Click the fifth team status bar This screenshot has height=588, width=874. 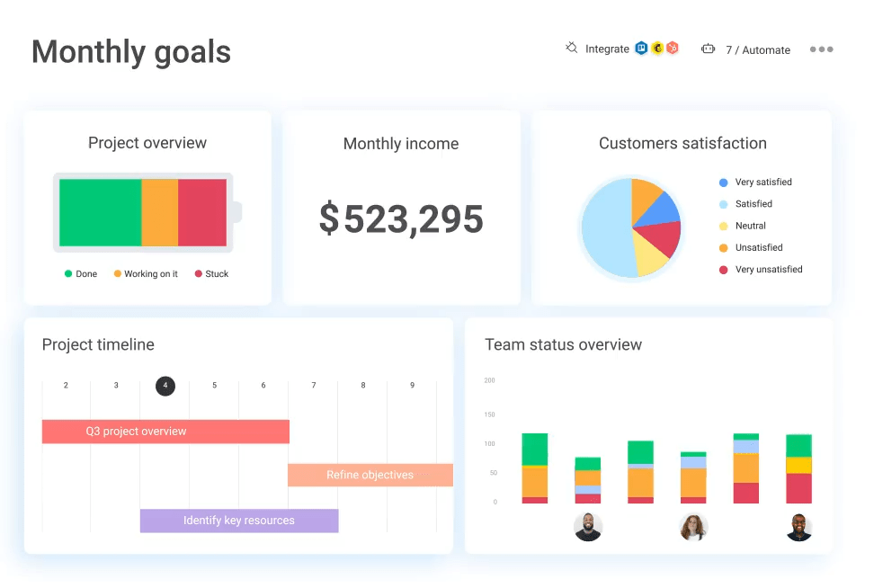pos(745,468)
